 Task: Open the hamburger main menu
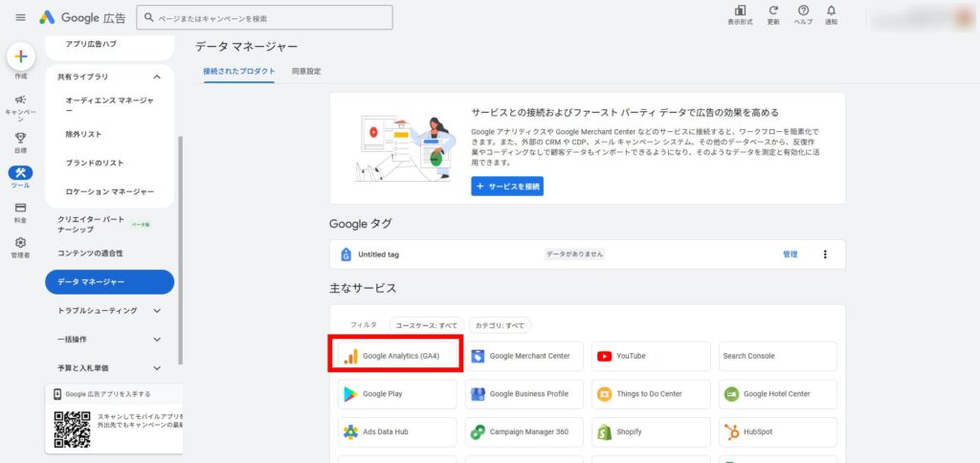coord(20,17)
